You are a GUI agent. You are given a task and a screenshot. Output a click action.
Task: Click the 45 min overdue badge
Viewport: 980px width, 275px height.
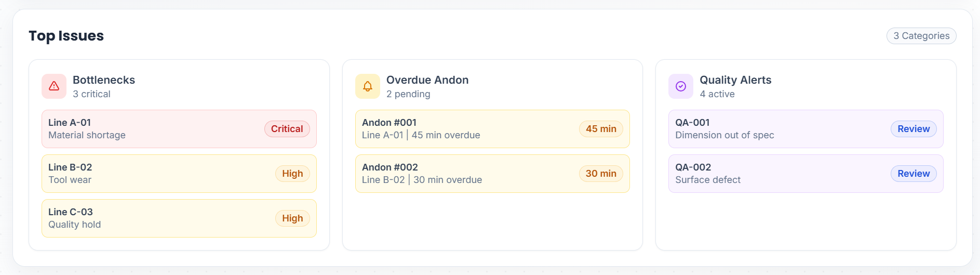(601, 129)
